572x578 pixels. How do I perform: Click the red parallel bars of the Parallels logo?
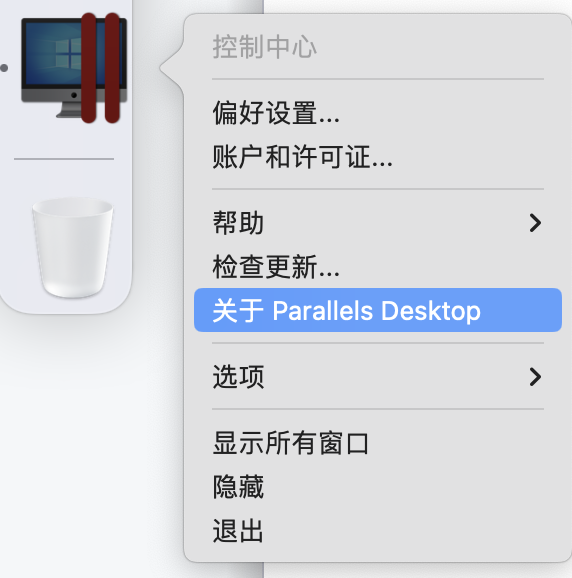[100, 68]
